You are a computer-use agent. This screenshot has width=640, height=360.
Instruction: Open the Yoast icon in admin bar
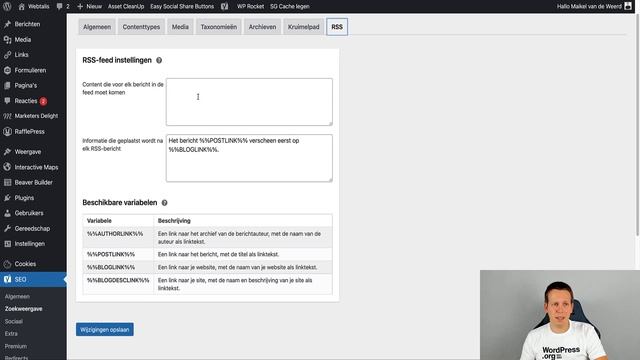click(224, 7)
